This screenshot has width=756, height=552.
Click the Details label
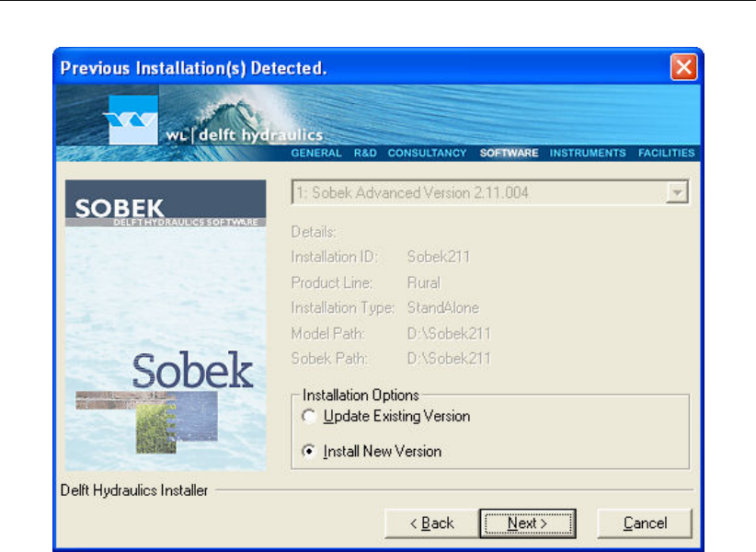tap(314, 232)
